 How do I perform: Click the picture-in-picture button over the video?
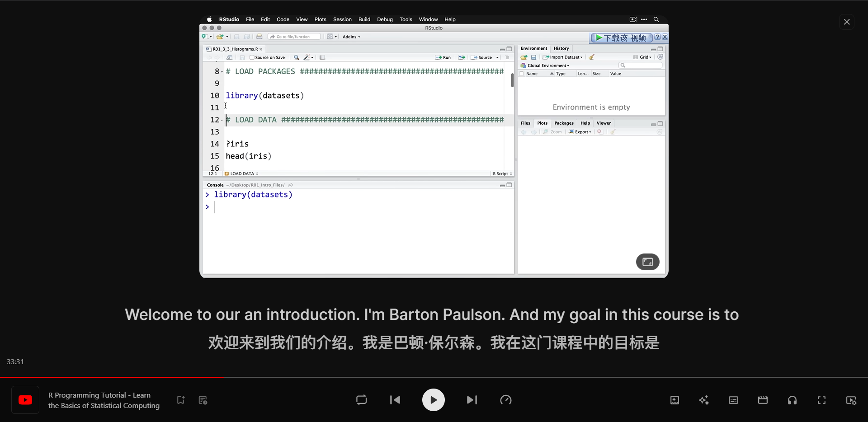(647, 262)
